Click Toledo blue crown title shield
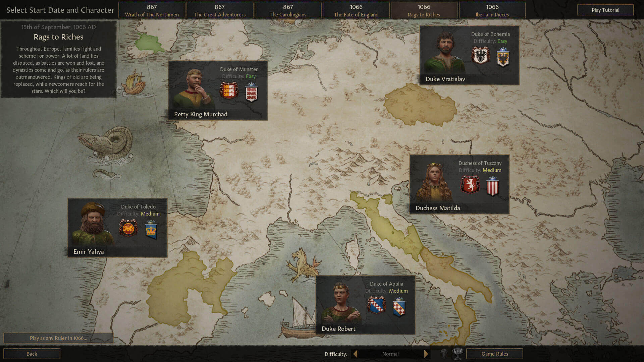Image resolution: width=644 pixels, height=362 pixels. coord(151,230)
